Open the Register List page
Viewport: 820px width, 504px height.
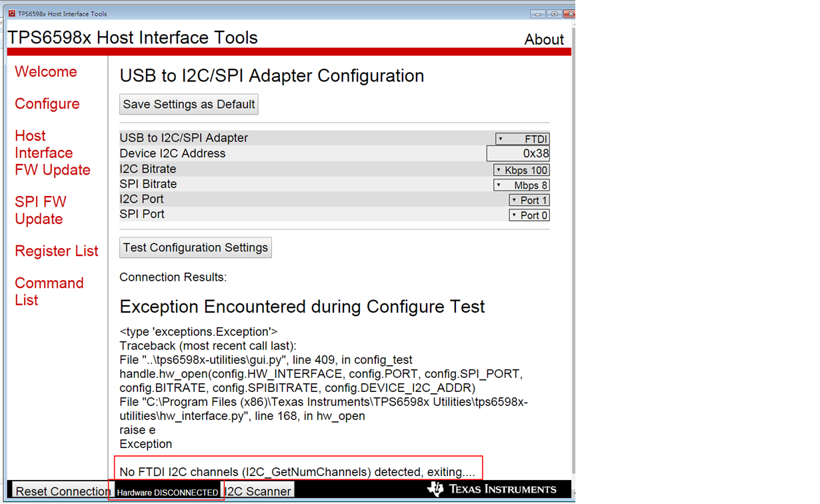tap(57, 251)
